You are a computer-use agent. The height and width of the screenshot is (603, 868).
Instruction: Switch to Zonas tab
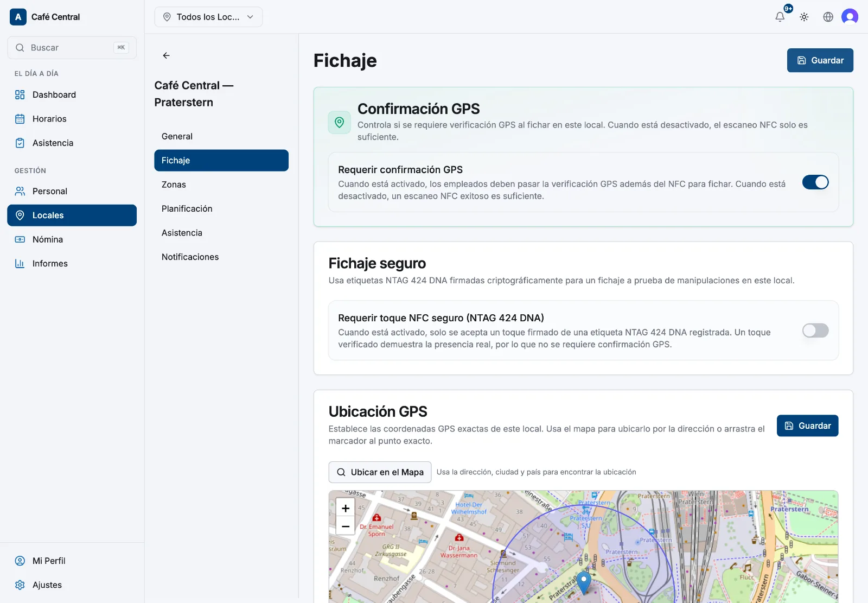(x=221, y=185)
